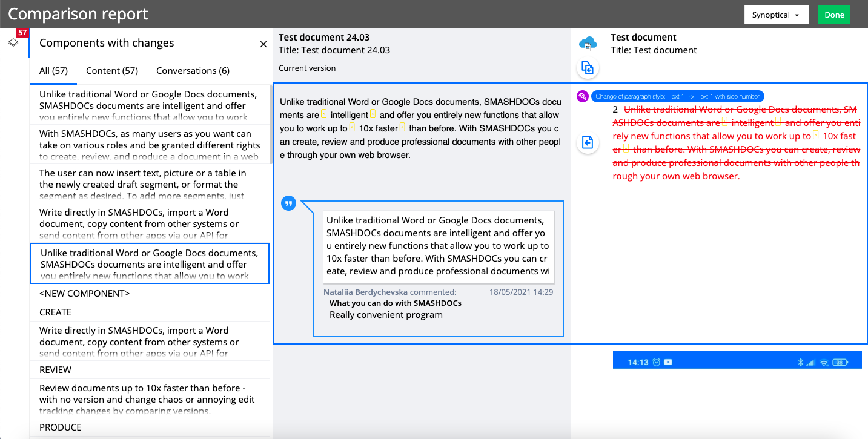Image resolution: width=868 pixels, height=439 pixels.
Task: Click the 'Current version' label
Action: pyautogui.click(x=307, y=68)
